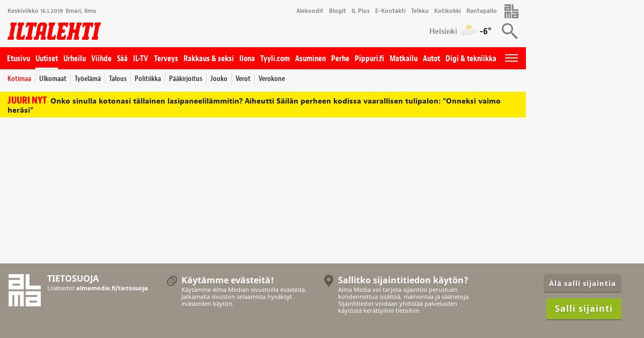
Task: Open Tyyli.com in navigation
Action: click(x=275, y=58)
